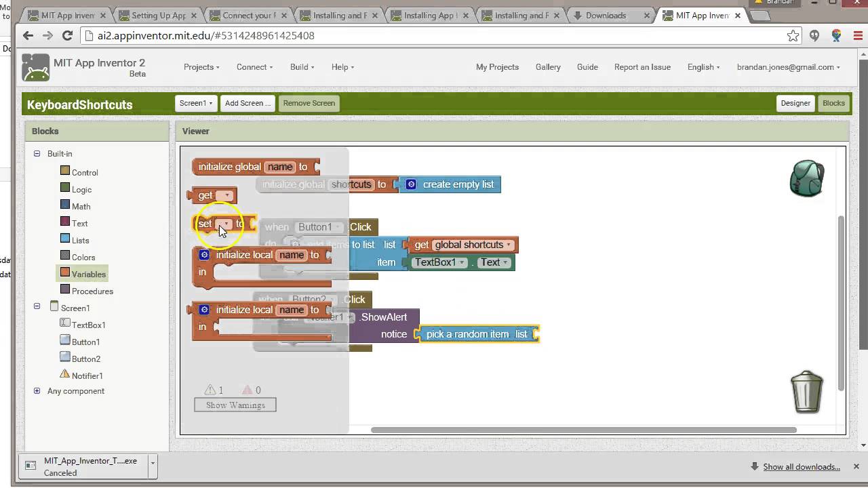The height and width of the screenshot is (488, 868).
Task: Click the mutator gear on create empty list
Action: click(x=411, y=184)
